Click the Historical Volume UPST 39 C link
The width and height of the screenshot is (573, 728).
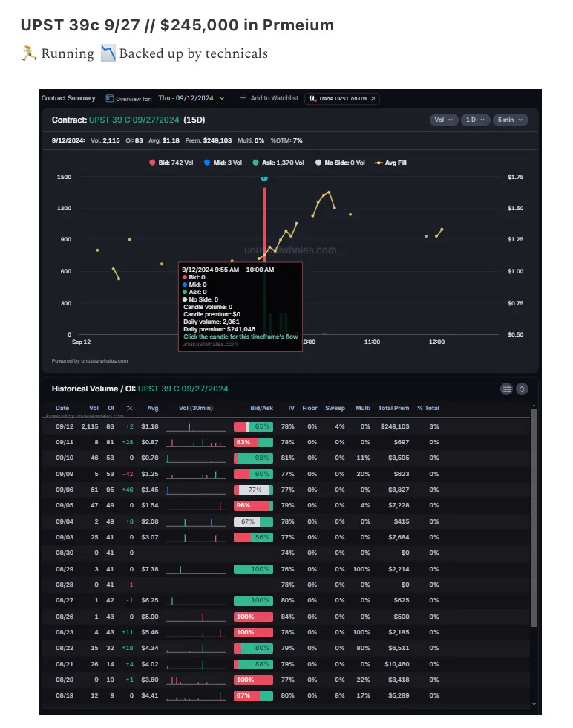(183, 389)
